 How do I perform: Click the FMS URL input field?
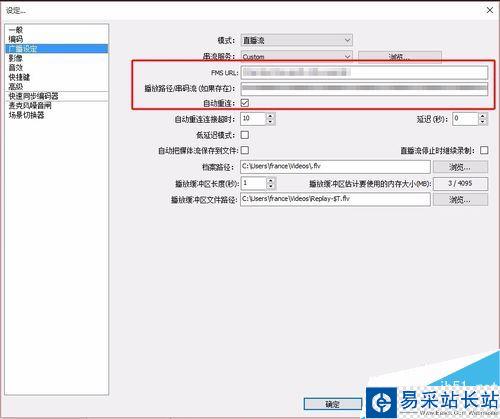point(364,72)
